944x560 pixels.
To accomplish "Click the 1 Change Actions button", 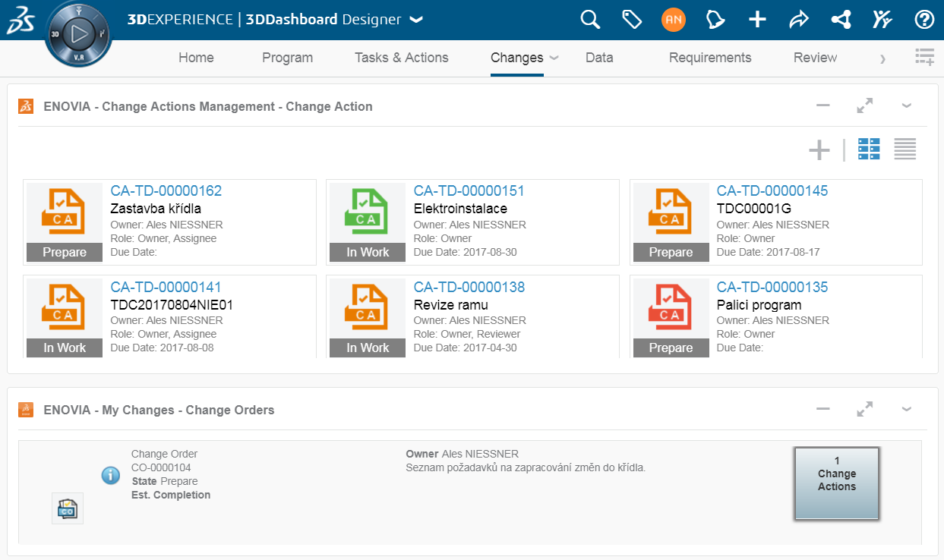I will [x=837, y=483].
